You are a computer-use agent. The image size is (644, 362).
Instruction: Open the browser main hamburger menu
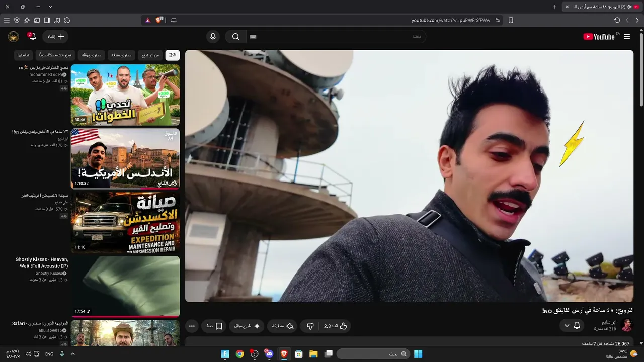(x=7, y=20)
